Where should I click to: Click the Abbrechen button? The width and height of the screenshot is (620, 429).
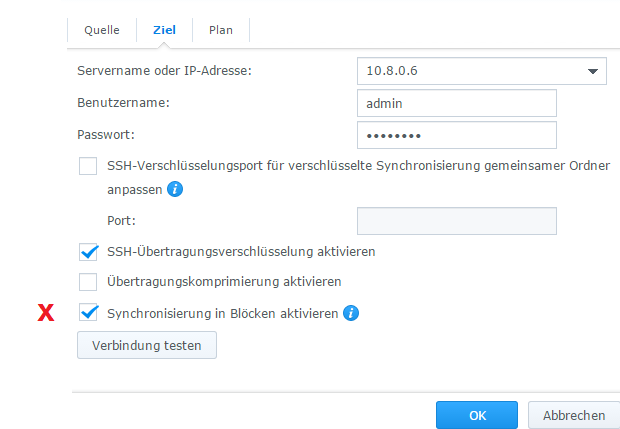[x=574, y=415]
